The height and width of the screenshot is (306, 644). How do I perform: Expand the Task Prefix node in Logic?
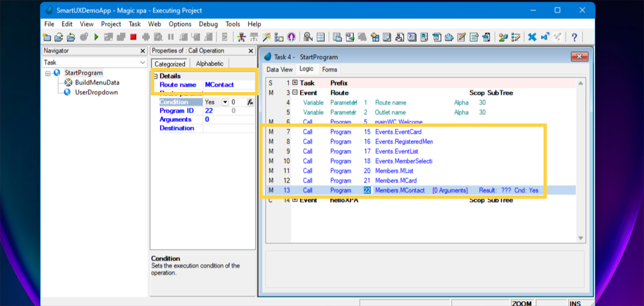point(295,83)
